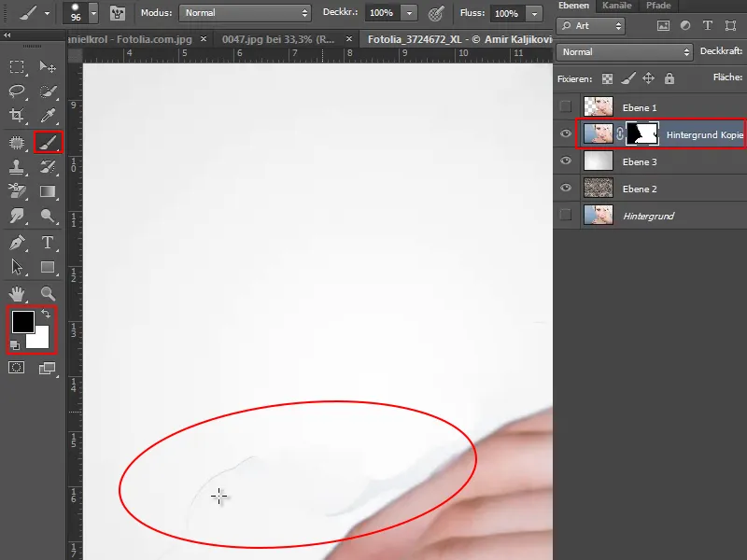Select the Path Selection tool
This screenshot has height=560, width=747.
(x=17, y=267)
